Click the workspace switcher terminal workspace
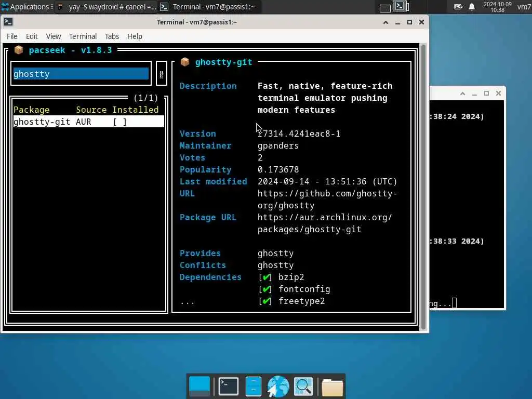Screen dimensions: 532x399 [401, 6]
